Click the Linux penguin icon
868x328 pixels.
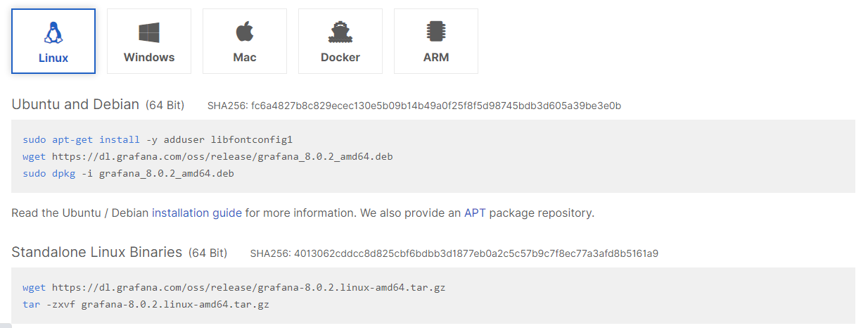[x=53, y=32]
